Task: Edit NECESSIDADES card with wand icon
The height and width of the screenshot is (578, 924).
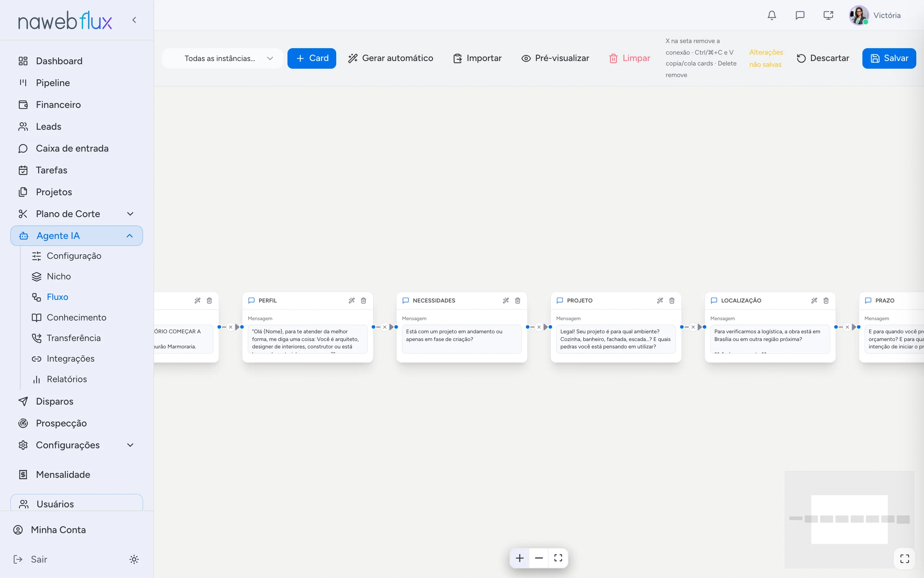Action: point(506,301)
